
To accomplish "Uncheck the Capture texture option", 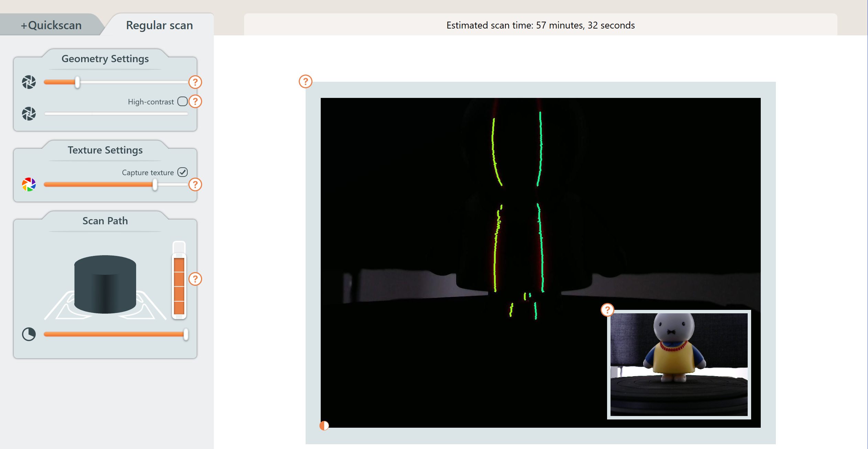I will click(x=183, y=172).
